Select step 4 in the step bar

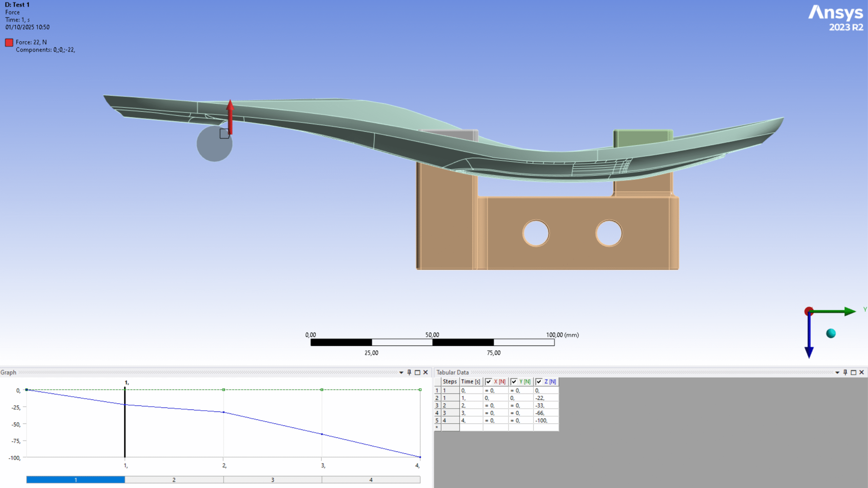tap(371, 480)
